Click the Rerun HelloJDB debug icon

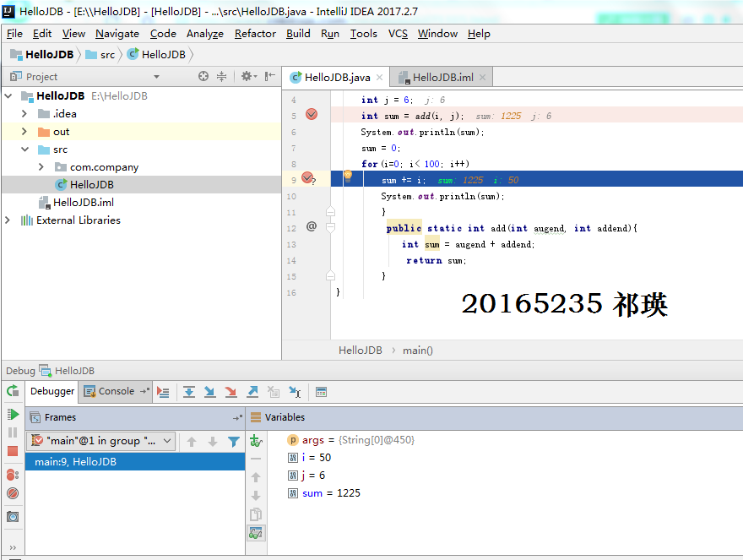13,391
